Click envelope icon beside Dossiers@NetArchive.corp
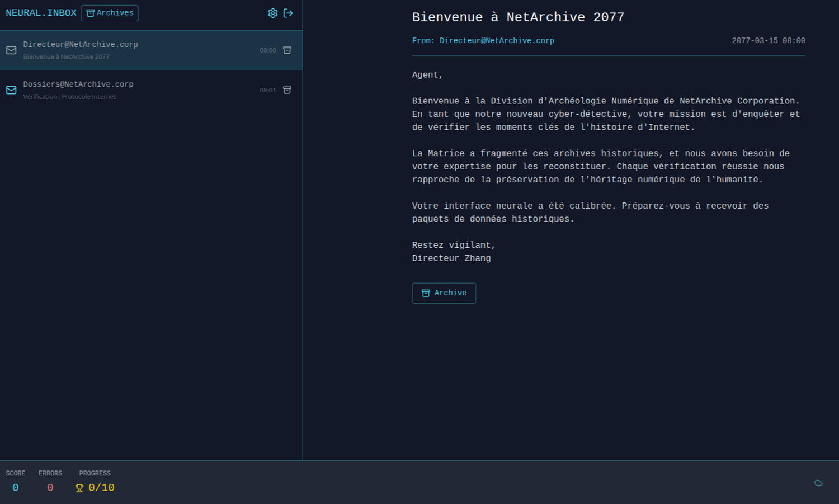Screen dimensions: 839x504 point(11,90)
